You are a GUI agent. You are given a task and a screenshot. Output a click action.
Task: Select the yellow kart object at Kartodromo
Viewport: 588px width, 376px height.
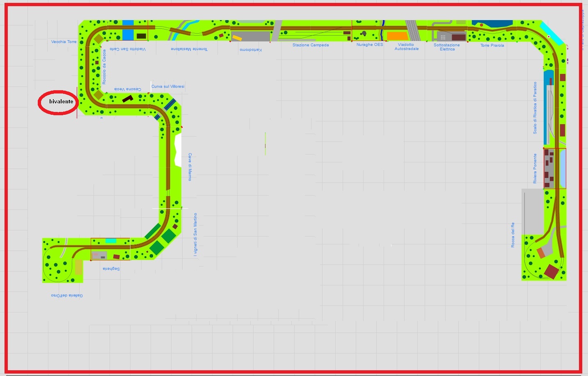(237, 38)
